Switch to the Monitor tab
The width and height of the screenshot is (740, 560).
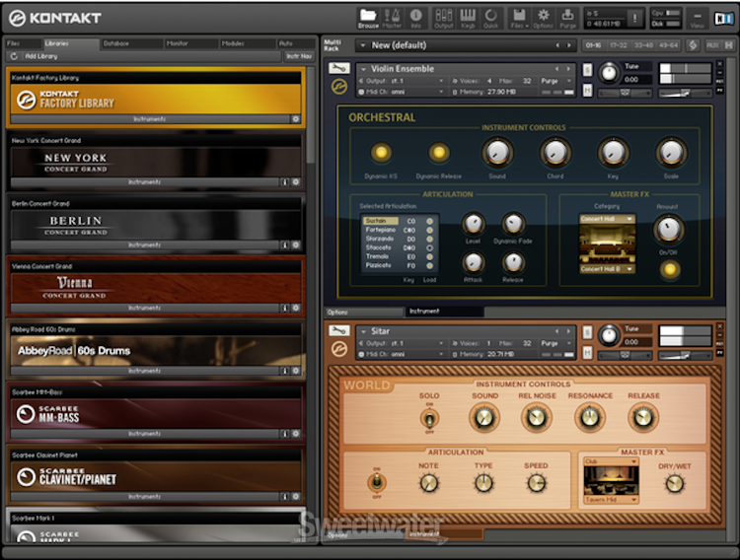tap(190, 43)
